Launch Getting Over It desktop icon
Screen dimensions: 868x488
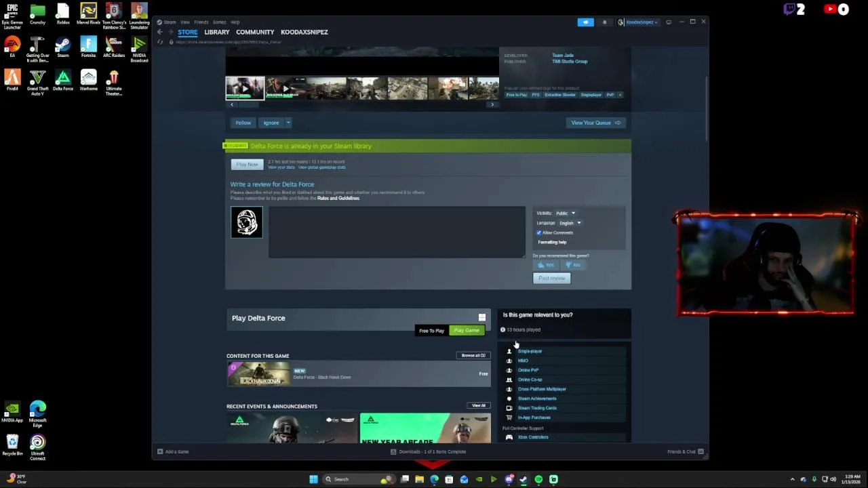click(37, 49)
